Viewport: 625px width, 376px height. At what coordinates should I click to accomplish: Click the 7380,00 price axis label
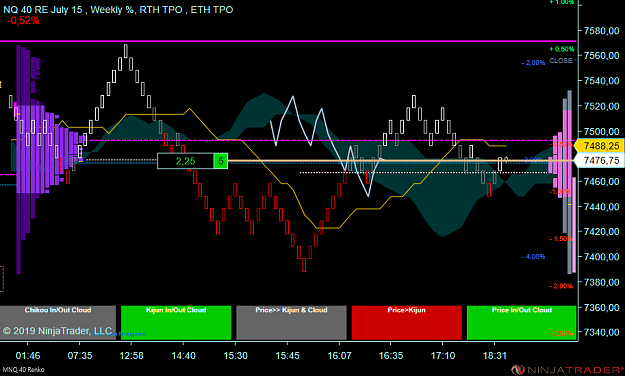pyautogui.click(x=601, y=282)
